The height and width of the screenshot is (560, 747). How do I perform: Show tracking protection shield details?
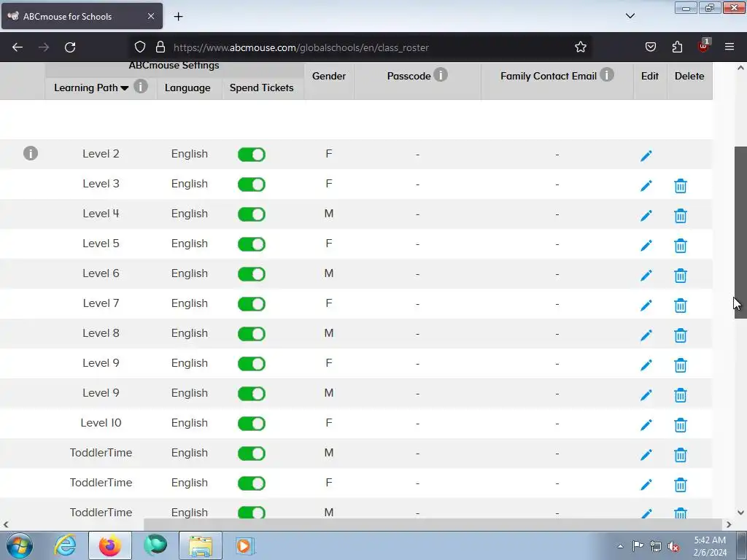pos(139,47)
